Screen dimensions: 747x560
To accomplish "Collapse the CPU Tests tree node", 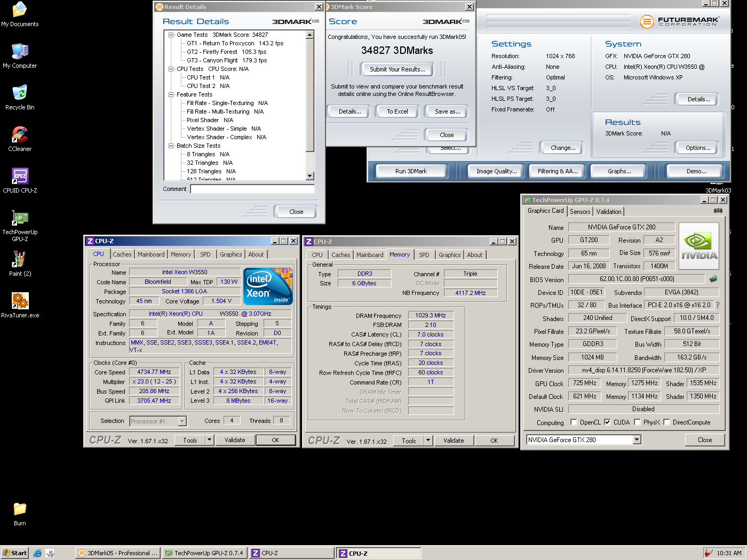I will (x=171, y=69).
